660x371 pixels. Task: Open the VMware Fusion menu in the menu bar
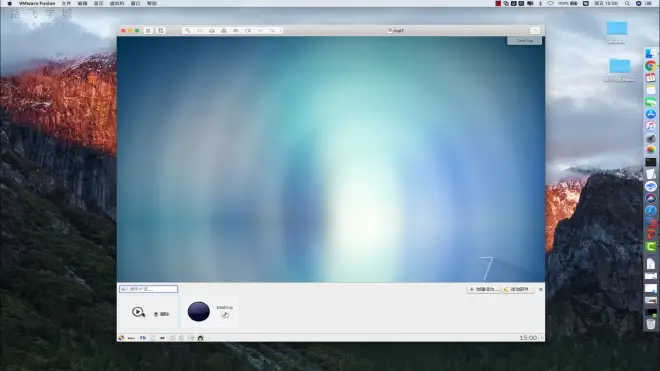tap(37, 3)
